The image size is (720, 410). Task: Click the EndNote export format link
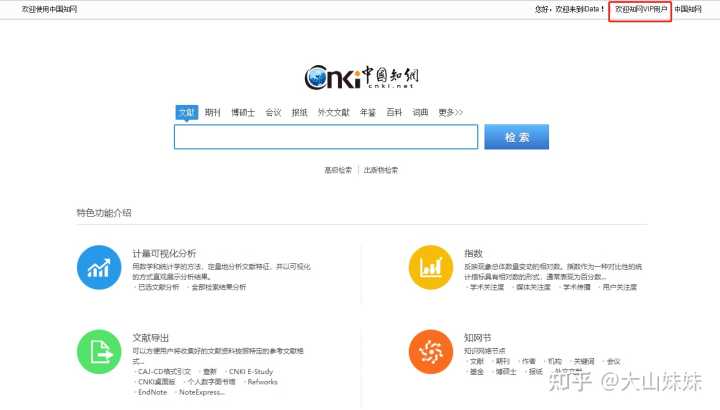152,392
